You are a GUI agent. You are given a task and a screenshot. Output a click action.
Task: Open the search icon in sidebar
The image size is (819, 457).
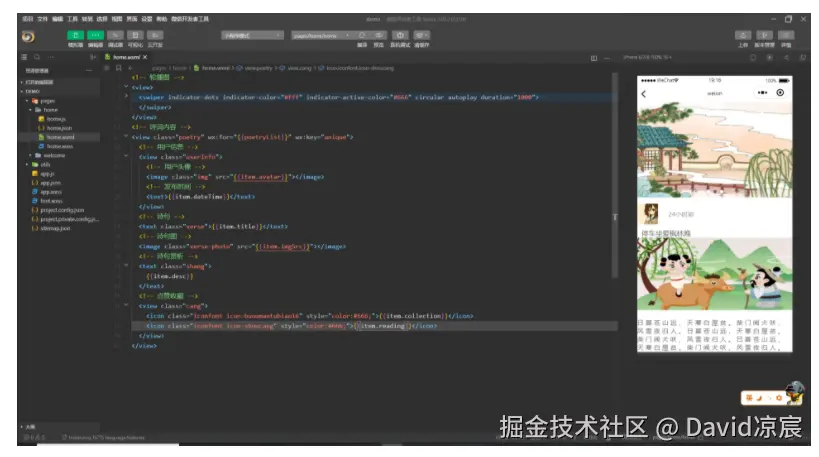pos(37,57)
